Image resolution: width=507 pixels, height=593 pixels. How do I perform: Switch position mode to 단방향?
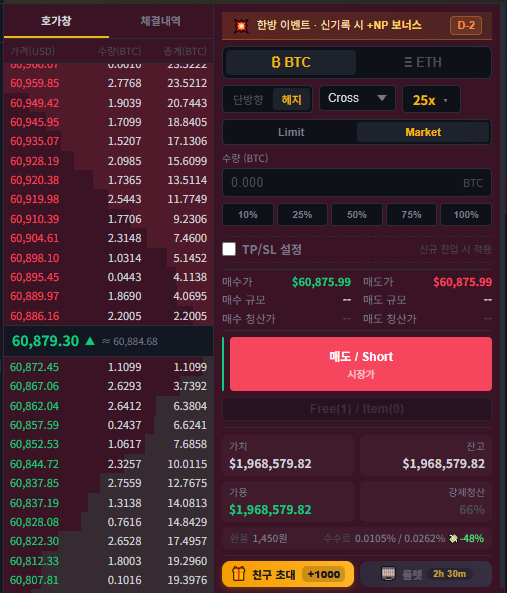[248, 99]
